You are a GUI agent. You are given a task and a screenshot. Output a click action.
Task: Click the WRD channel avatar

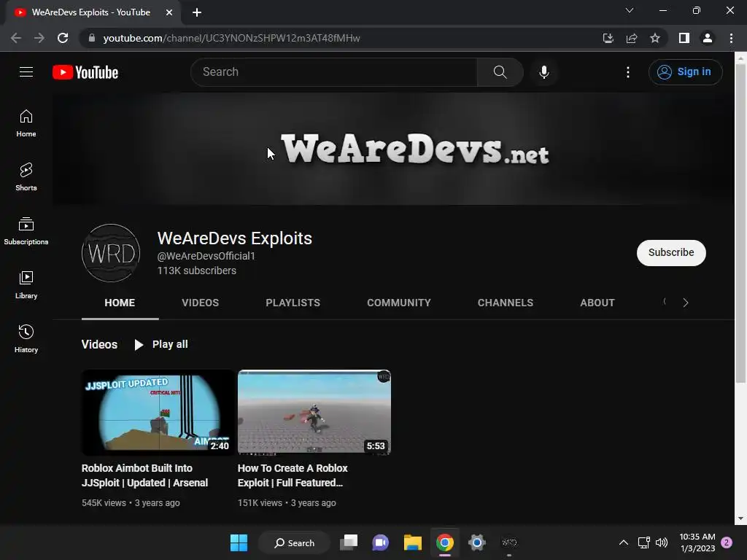(111, 253)
